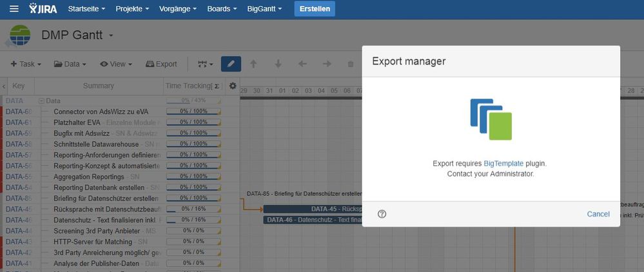Collapse the Data root tree node
This screenshot has width=644, height=272.
(41, 101)
